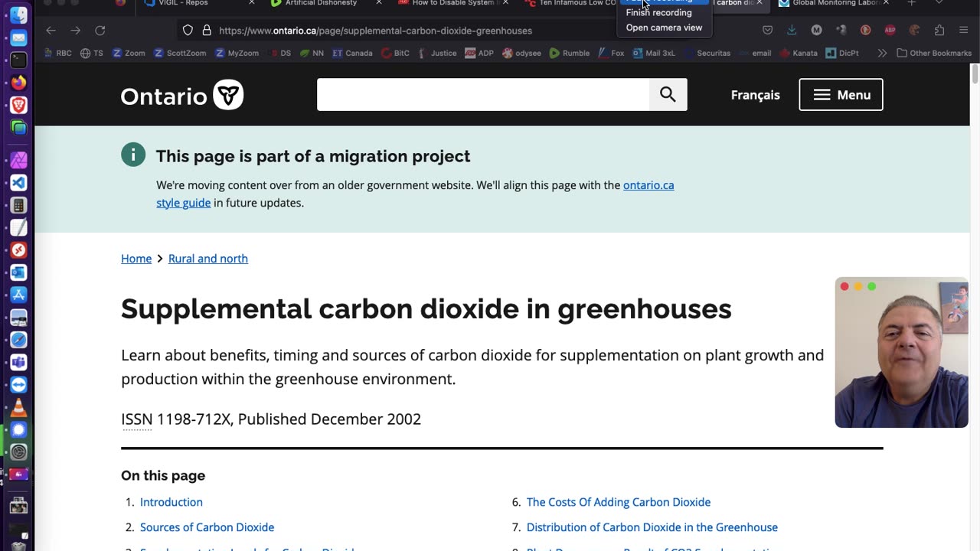Image resolution: width=980 pixels, height=551 pixels.
Task: Go to the Home breadcrumb link
Action: tap(136, 259)
